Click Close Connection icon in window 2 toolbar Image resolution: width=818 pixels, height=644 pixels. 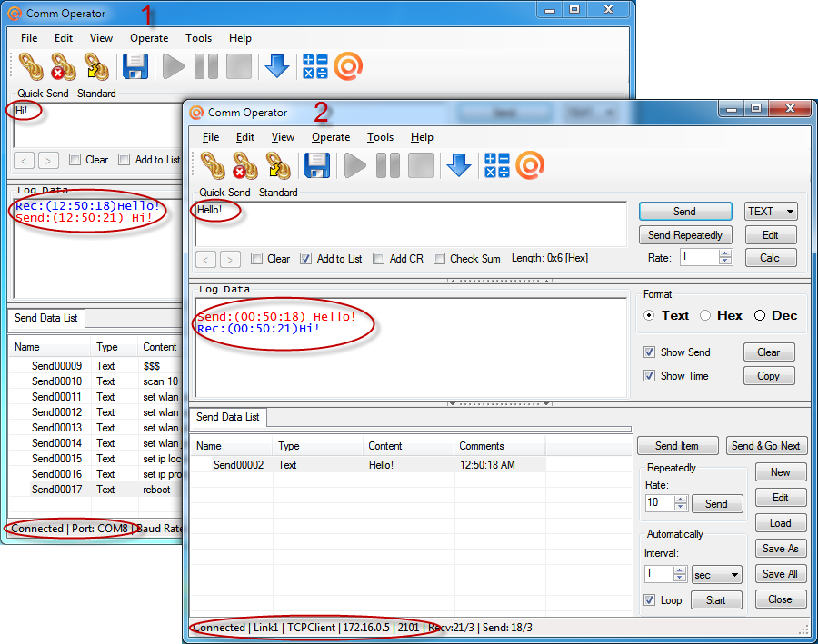point(245,165)
